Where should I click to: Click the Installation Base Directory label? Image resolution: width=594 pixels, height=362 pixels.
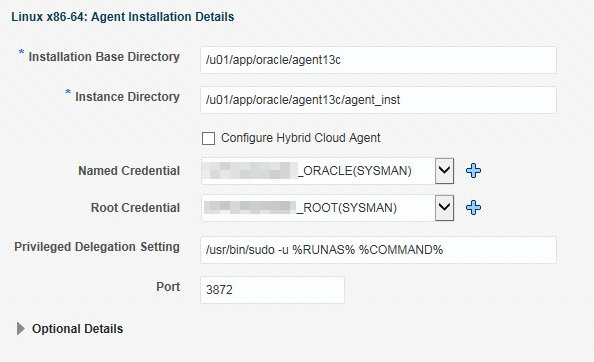104,56
